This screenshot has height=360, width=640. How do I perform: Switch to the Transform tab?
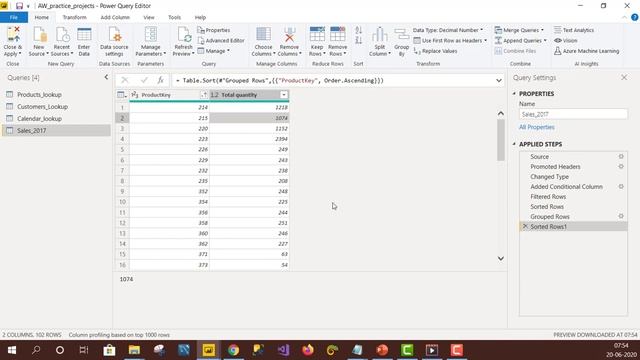[x=74, y=18]
